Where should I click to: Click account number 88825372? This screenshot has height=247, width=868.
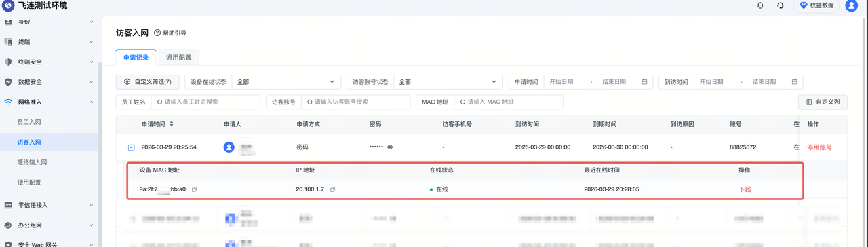coord(743,147)
